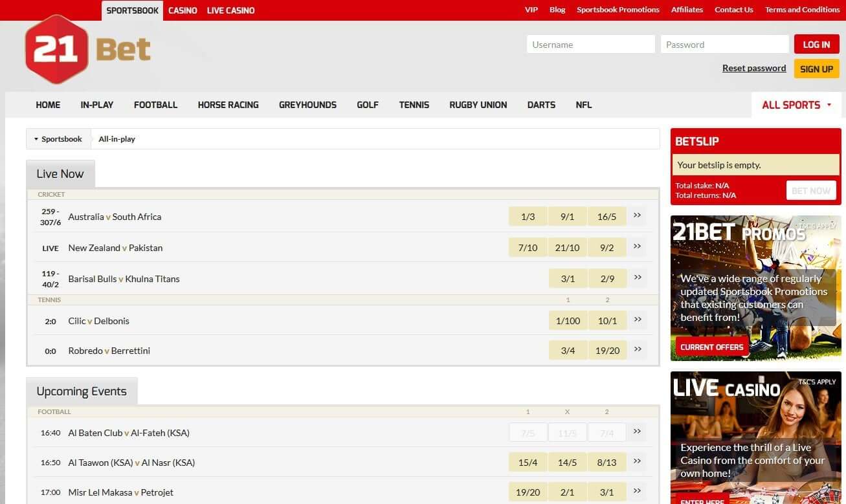This screenshot has width=846, height=504.
Task: Switch to the CASINO tab
Action: (183, 10)
